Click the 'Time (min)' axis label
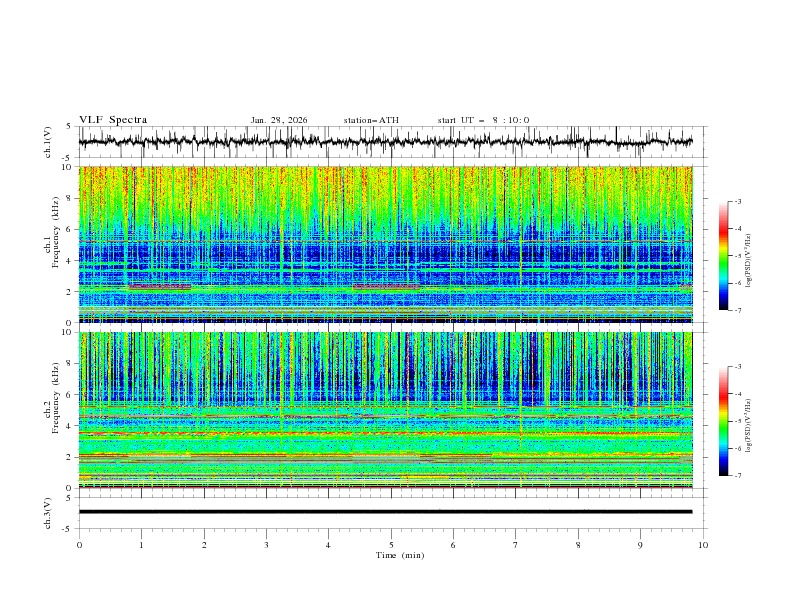Image resolution: width=792 pixels, height=612 pixels. tap(400, 555)
